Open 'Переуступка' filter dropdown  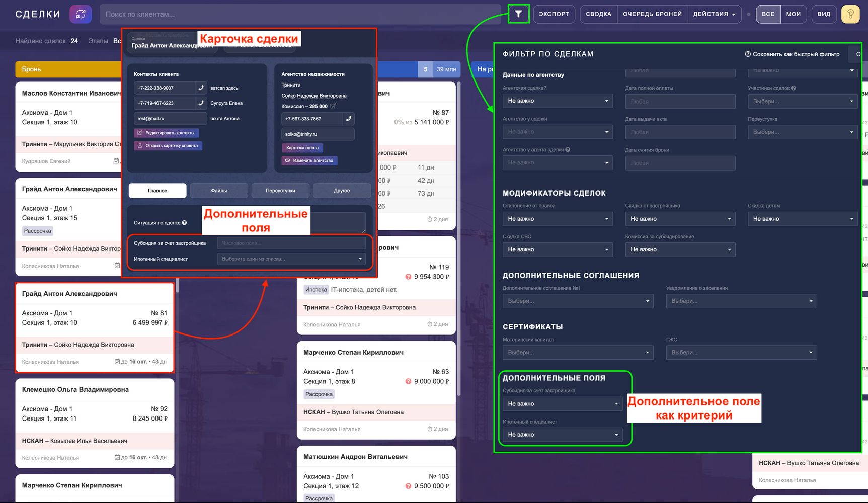[802, 132]
